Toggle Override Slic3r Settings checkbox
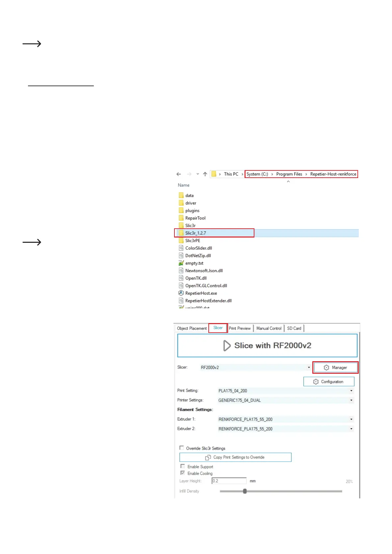Screen dimensions: 392x554 pyautogui.click(x=182, y=448)
